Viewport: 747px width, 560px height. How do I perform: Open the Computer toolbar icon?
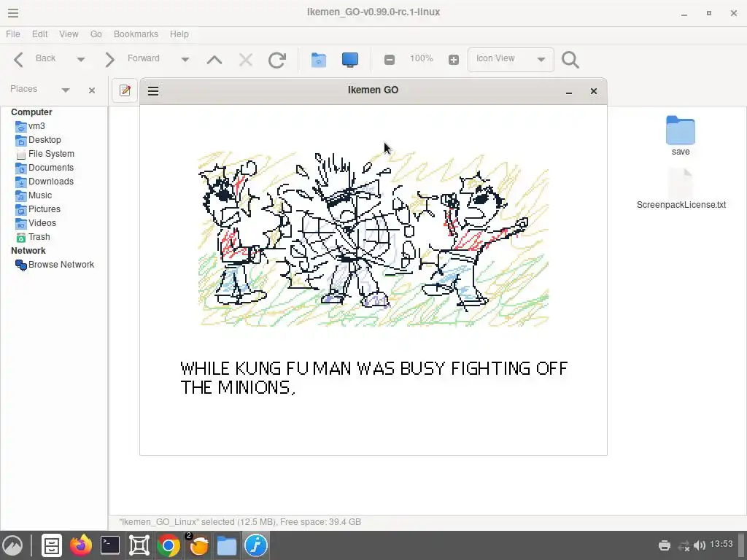(x=350, y=60)
